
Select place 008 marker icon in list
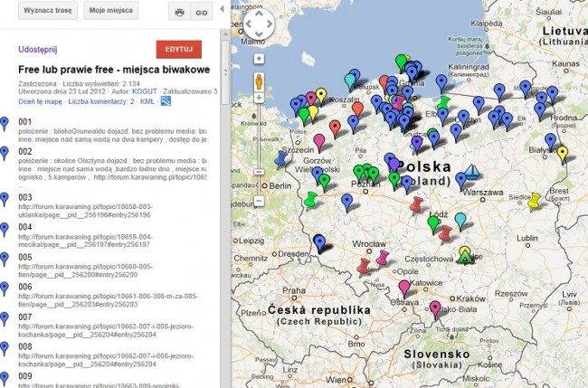pyautogui.click(x=5, y=348)
